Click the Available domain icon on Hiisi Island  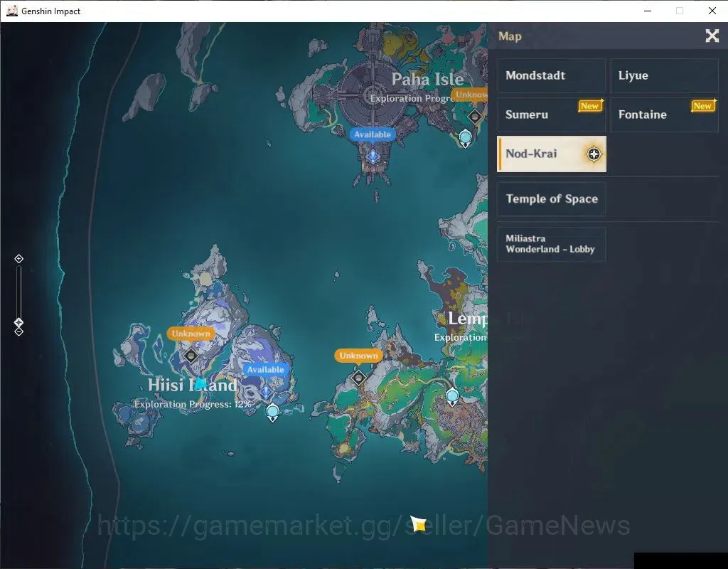coord(266,392)
